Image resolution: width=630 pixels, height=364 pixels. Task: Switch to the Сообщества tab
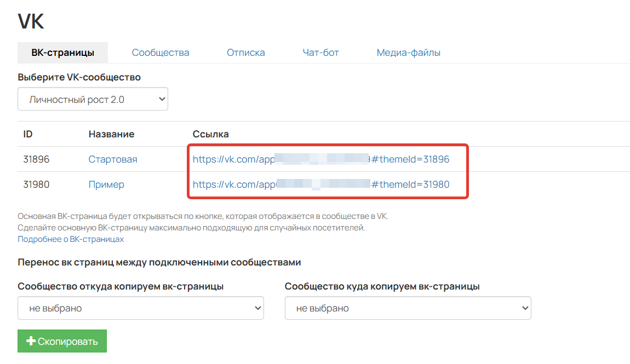(160, 52)
